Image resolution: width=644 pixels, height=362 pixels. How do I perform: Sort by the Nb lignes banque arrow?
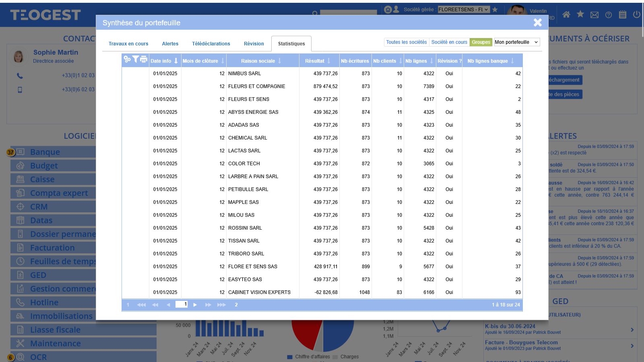(512, 61)
